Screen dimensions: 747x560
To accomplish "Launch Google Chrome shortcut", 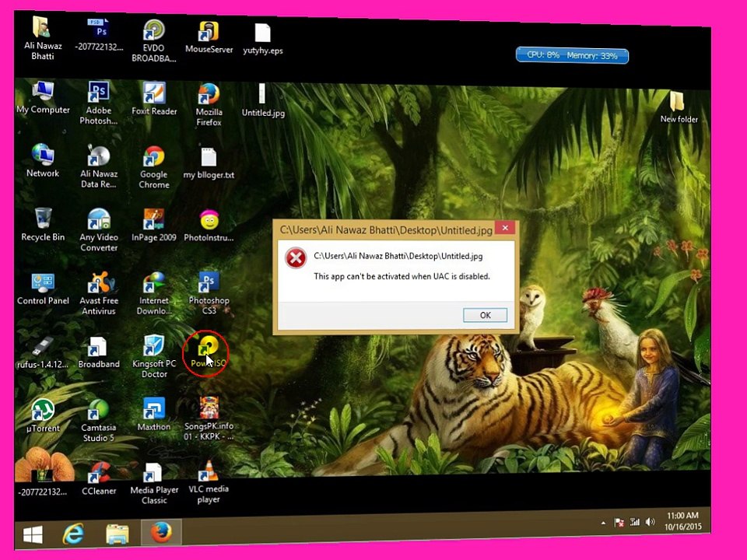I will pyautogui.click(x=154, y=168).
